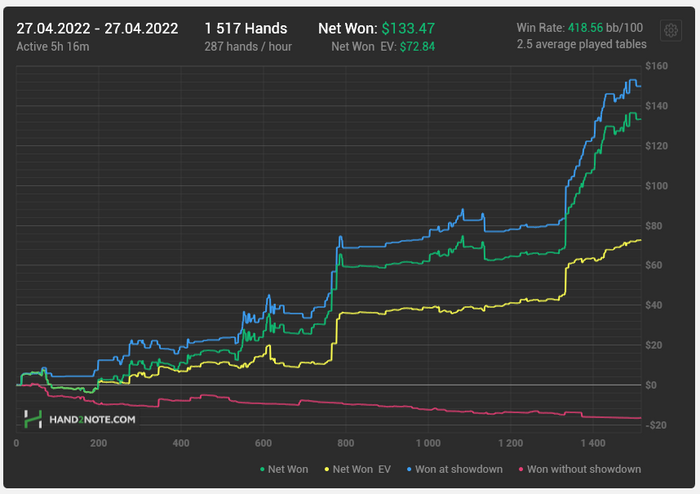Click the $140 y-axis label
Screen dimensions: 700x494
657,106
